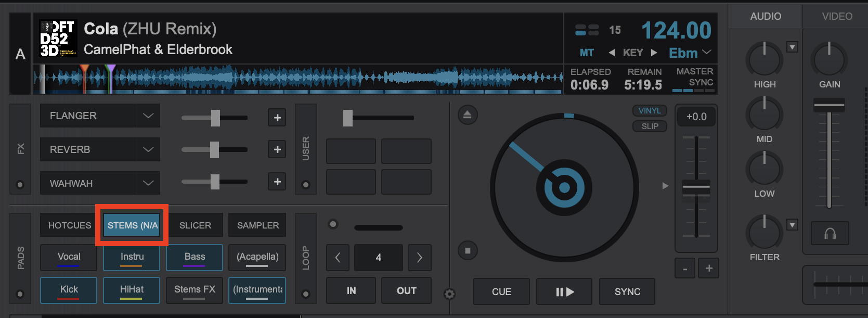Screen dimensions: 868x318
Task: Select the SAMPLER pads tab
Action: click(257, 225)
